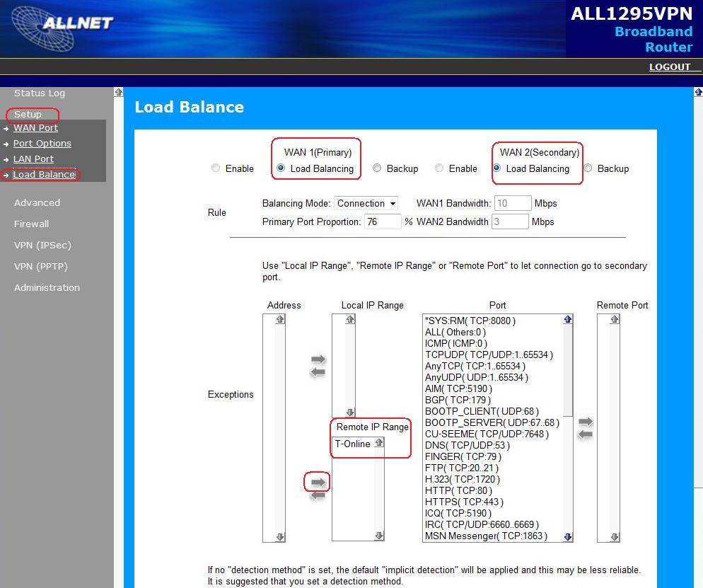Select *SYS:RM( TCP:8080 ) port entry

coord(470,321)
